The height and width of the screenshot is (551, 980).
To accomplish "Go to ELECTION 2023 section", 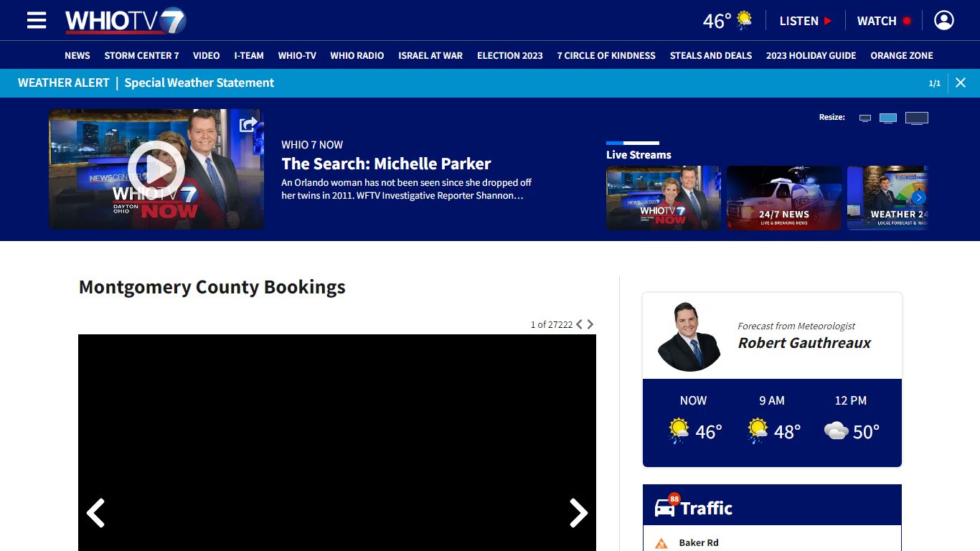I will pyautogui.click(x=510, y=55).
